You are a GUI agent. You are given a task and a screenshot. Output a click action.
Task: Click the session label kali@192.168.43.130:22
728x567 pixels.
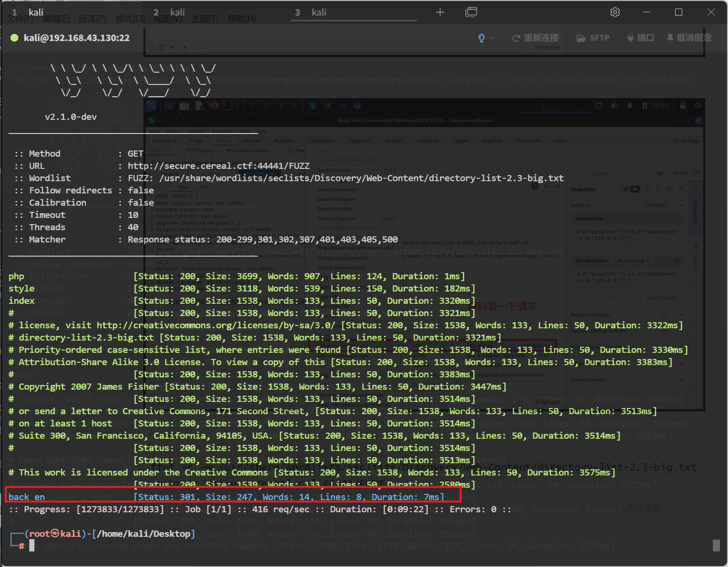click(76, 38)
